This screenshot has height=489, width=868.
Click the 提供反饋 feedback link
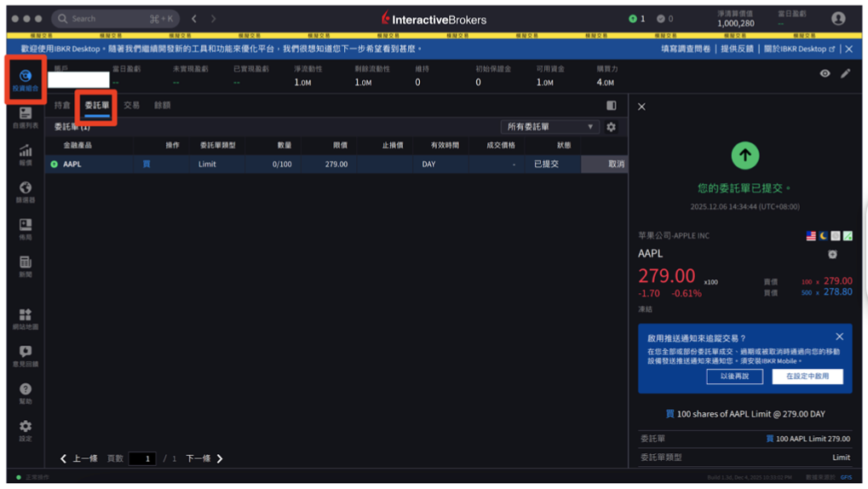[737, 49]
